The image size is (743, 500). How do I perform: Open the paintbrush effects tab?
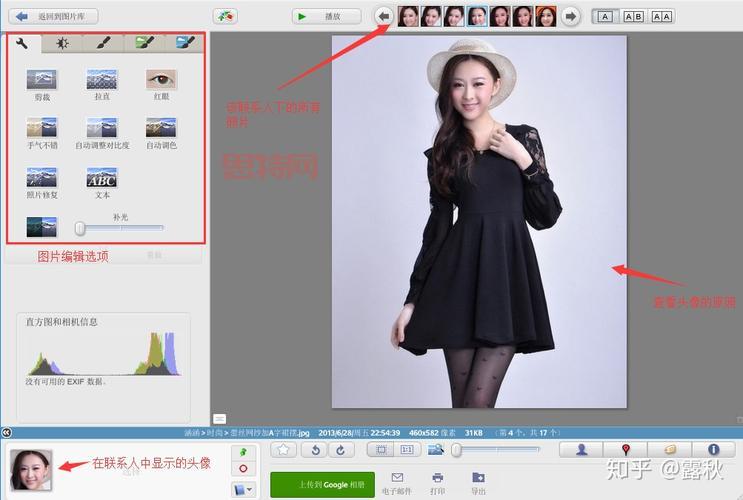[x=103, y=44]
